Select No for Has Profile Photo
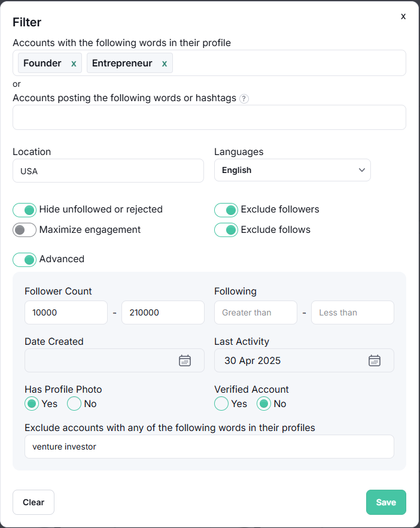This screenshot has height=528, width=420. click(x=74, y=403)
